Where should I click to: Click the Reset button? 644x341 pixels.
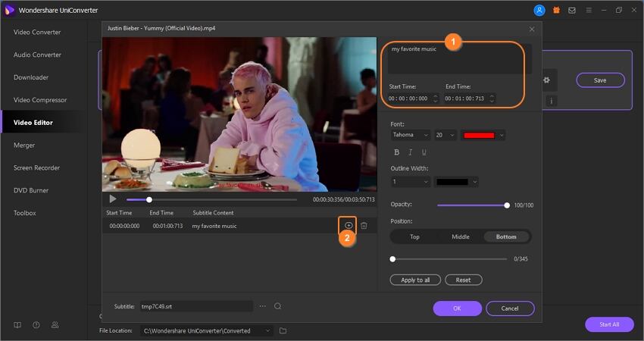pyautogui.click(x=463, y=280)
